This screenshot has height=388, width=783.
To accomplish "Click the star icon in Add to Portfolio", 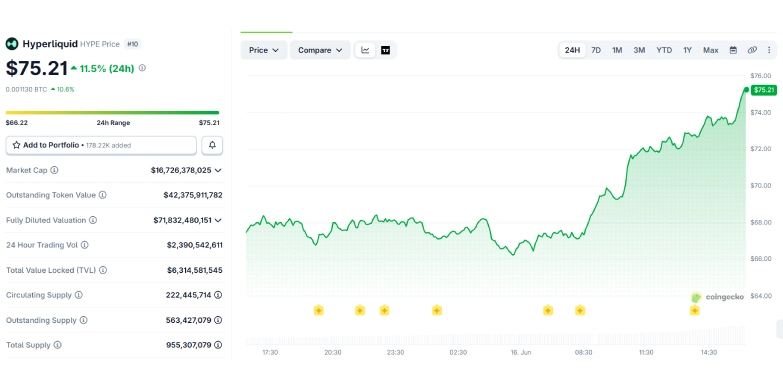I will click(x=16, y=145).
